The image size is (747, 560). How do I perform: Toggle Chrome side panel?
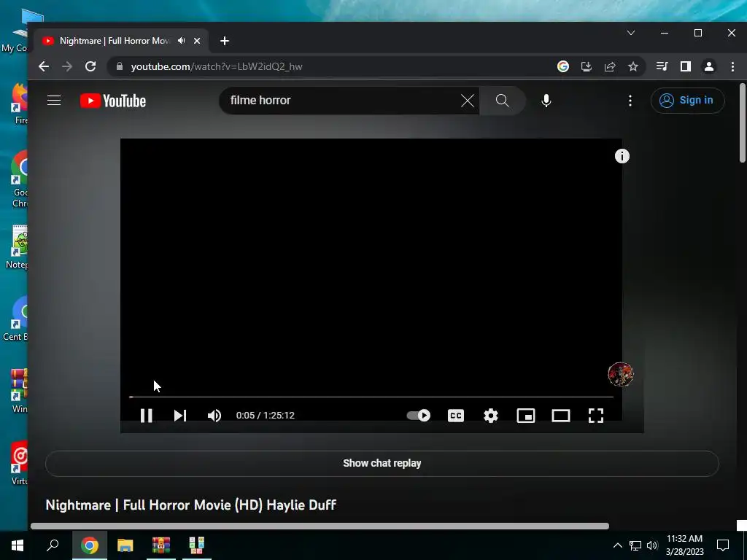coord(686,66)
